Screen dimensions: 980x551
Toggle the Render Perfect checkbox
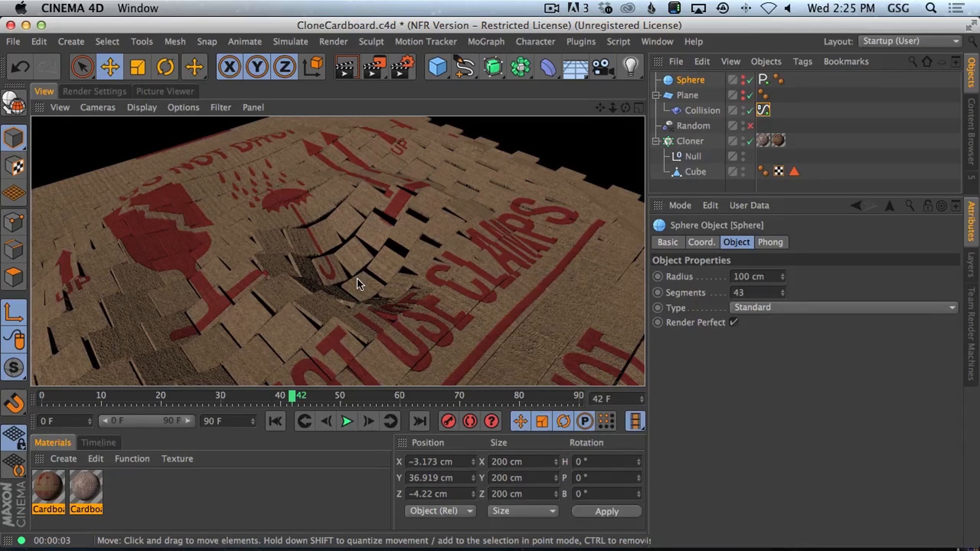tap(734, 322)
